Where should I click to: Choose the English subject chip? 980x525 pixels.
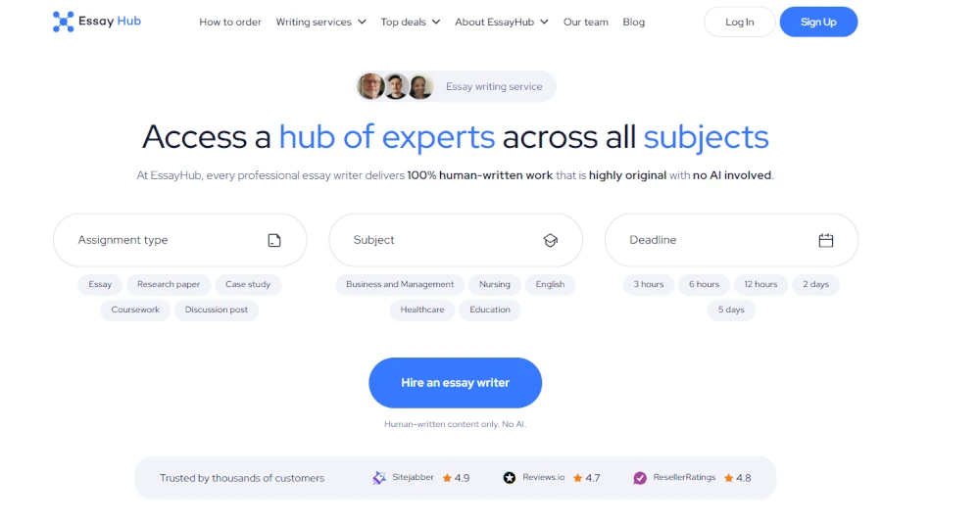point(550,284)
